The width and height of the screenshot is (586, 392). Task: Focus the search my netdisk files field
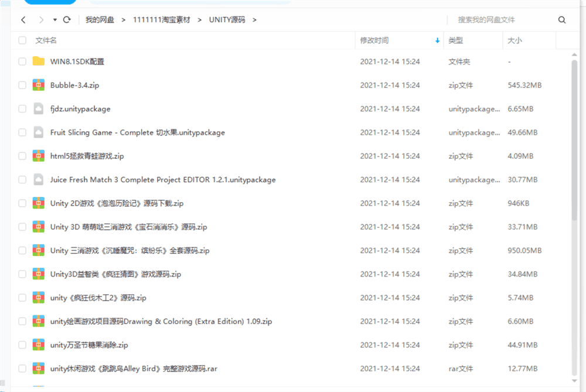tap(503, 20)
